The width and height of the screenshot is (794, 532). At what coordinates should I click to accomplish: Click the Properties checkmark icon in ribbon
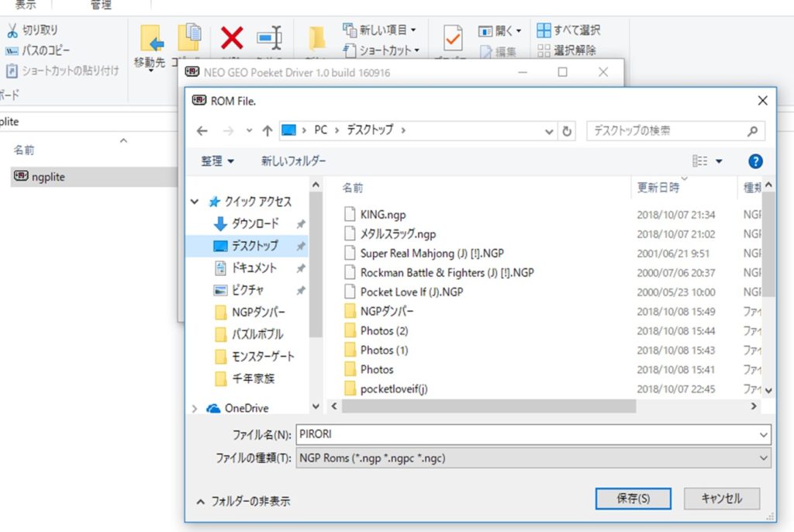click(x=453, y=37)
